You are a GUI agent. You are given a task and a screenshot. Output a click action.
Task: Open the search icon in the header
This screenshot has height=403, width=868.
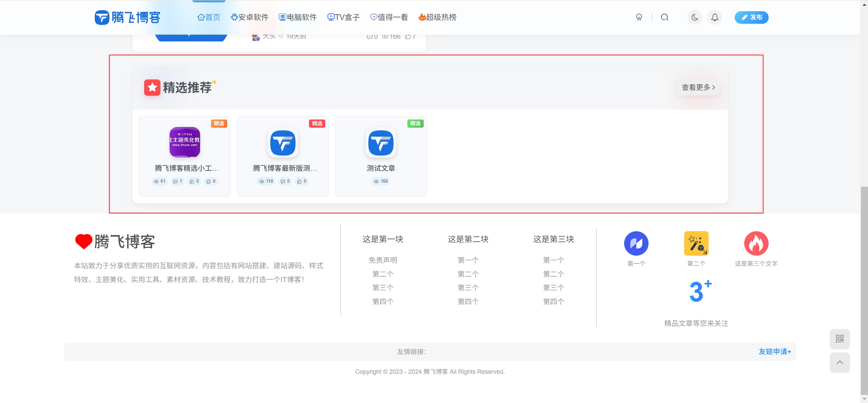[x=664, y=17]
